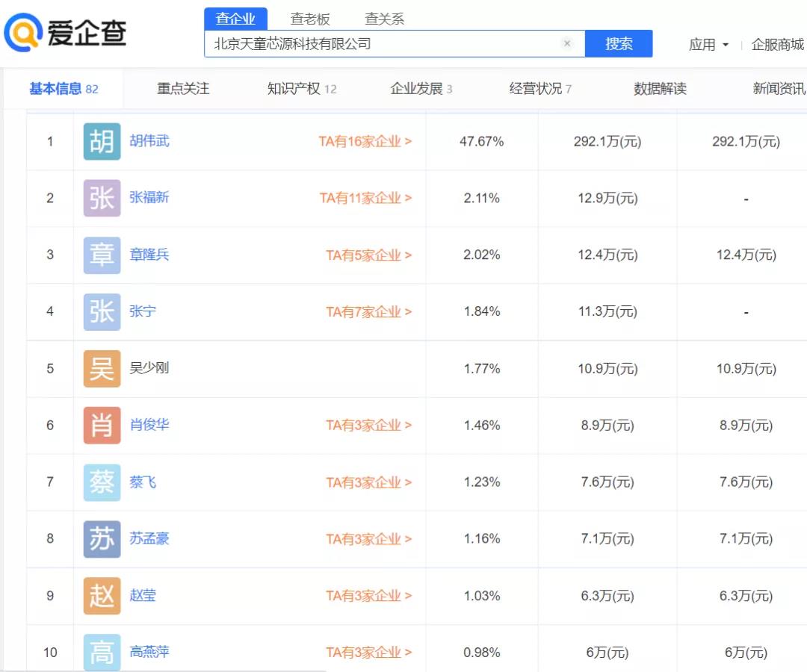The height and width of the screenshot is (672, 807).
Task: Switch to the 查关系 search tab
Action: [385, 19]
